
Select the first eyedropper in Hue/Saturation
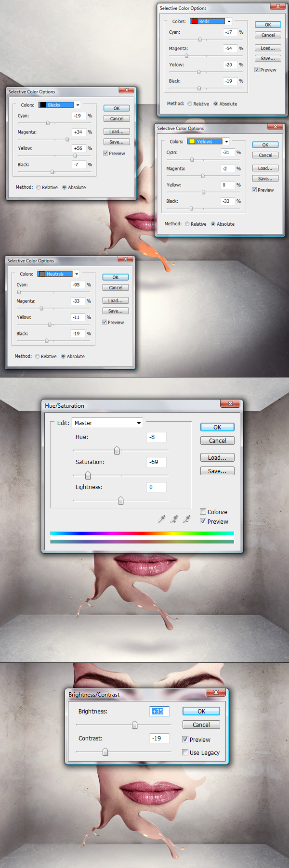[162, 518]
